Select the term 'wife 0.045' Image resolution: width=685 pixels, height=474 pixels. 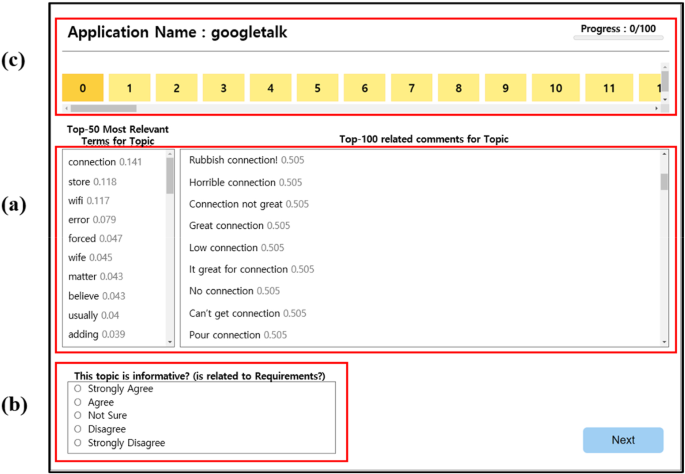(90, 258)
